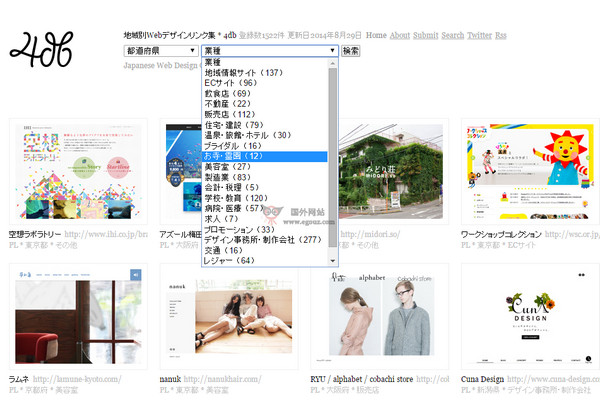The image size is (600, 408).
Task: Open the ラムネ site thumbnail
Action: [78, 316]
